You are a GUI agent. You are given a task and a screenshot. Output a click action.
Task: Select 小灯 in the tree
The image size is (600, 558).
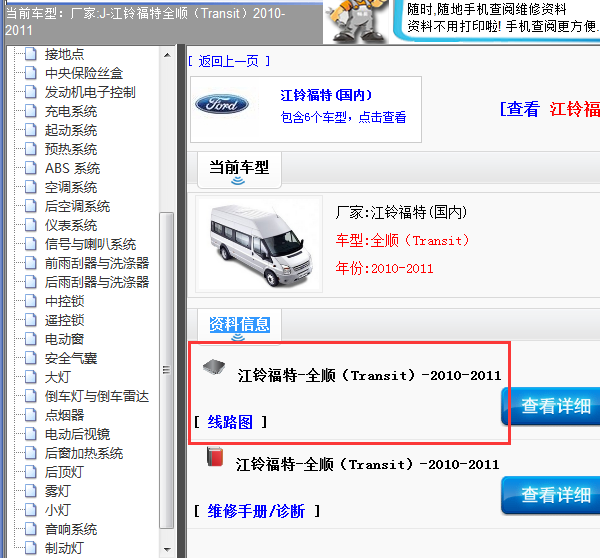point(58,510)
